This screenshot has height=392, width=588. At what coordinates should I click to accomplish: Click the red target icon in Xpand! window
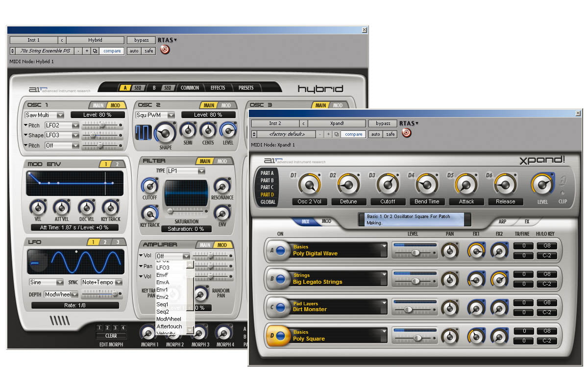point(406,133)
